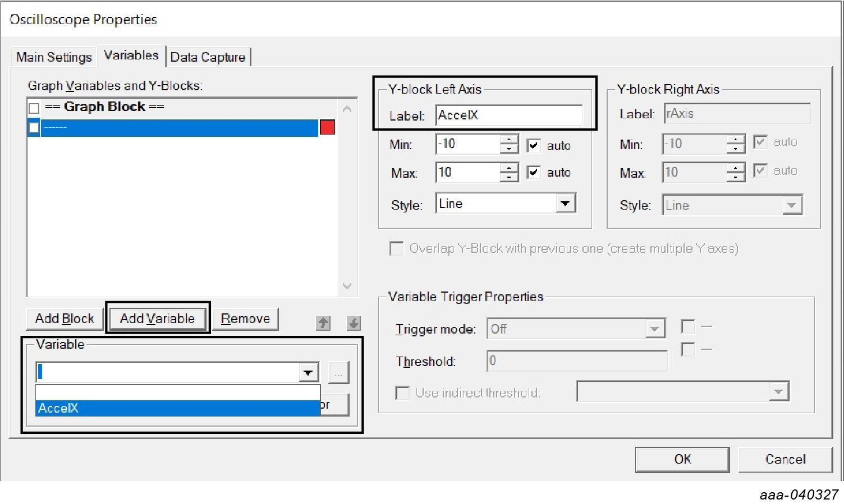844x504 pixels.
Task: Click the left axis Label text field
Action: point(508,115)
